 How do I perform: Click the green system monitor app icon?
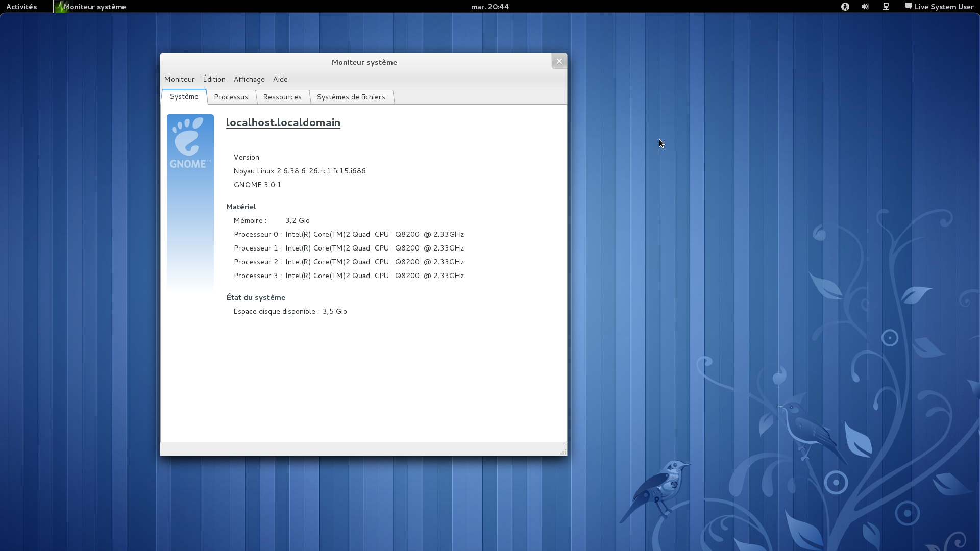(60, 7)
